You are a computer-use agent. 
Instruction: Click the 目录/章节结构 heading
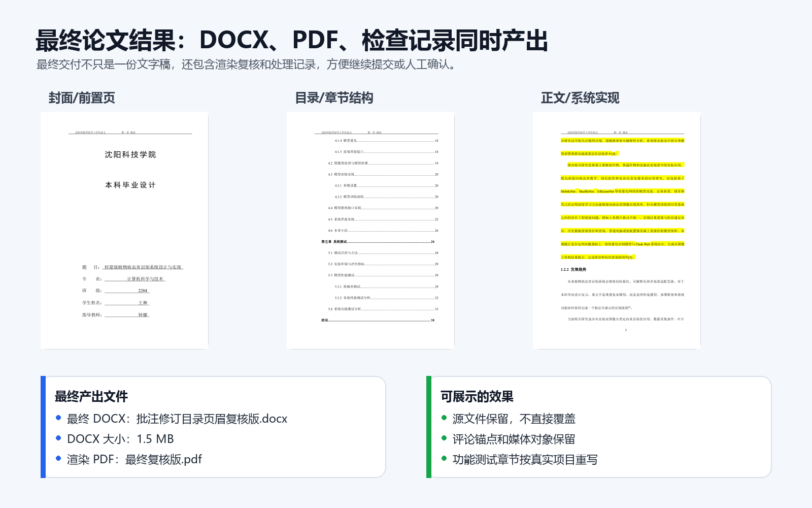334,98
